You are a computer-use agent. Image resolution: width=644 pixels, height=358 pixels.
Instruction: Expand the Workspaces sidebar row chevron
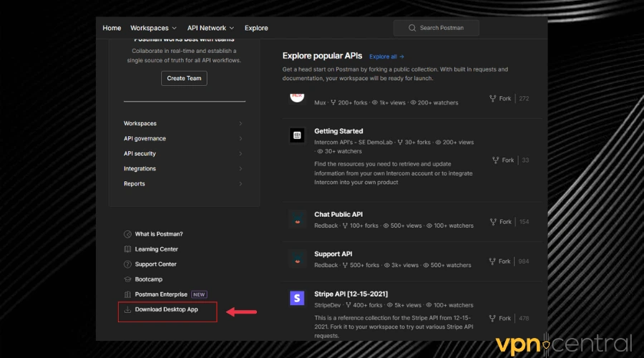240,123
